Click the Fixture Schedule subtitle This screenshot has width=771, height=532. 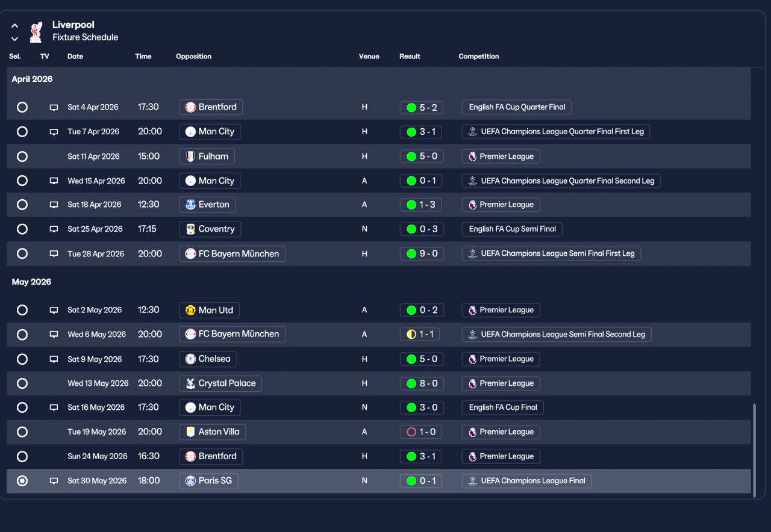[x=85, y=37]
